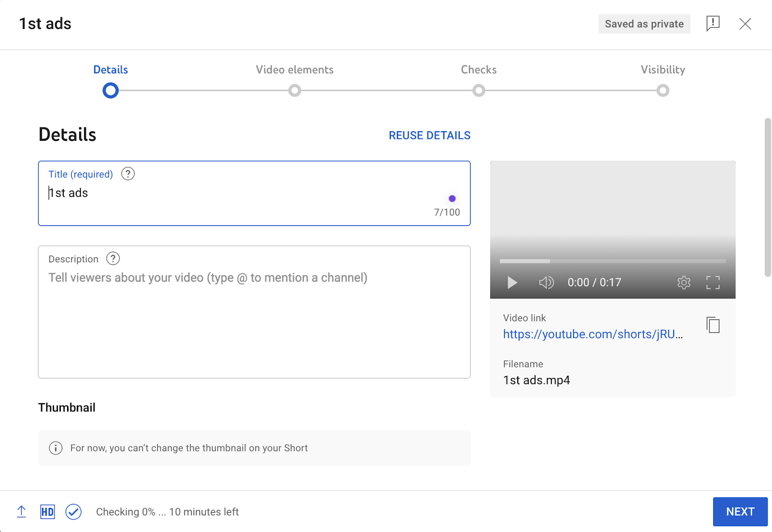This screenshot has height=532, width=772.
Task: Click the 'Video link' label
Action: (524, 318)
